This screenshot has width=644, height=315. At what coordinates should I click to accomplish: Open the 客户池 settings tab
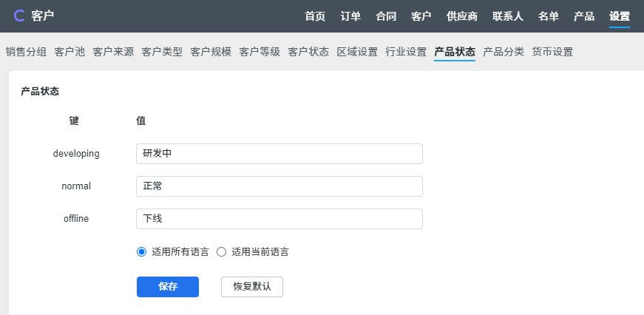tap(70, 52)
